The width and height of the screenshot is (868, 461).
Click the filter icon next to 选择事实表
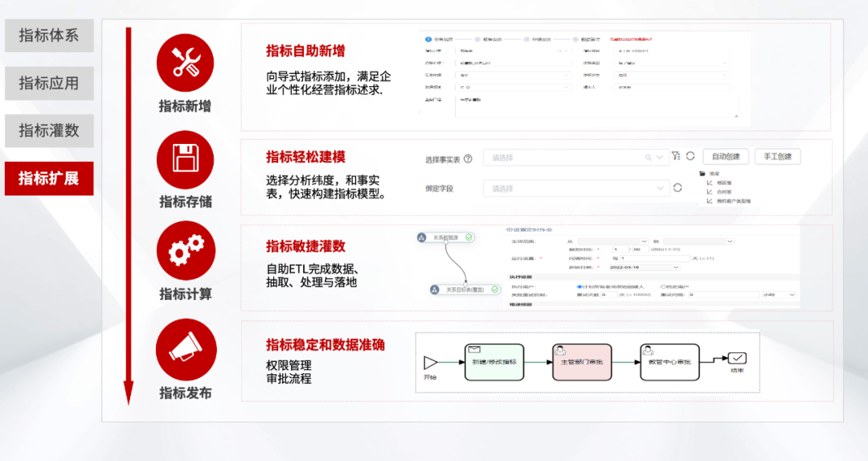(676, 156)
